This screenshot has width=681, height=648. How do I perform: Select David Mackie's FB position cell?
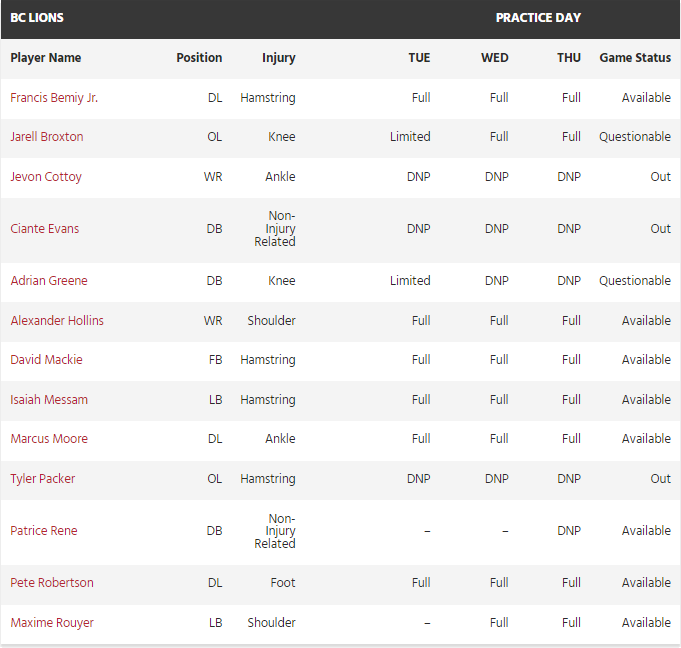coord(215,360)
